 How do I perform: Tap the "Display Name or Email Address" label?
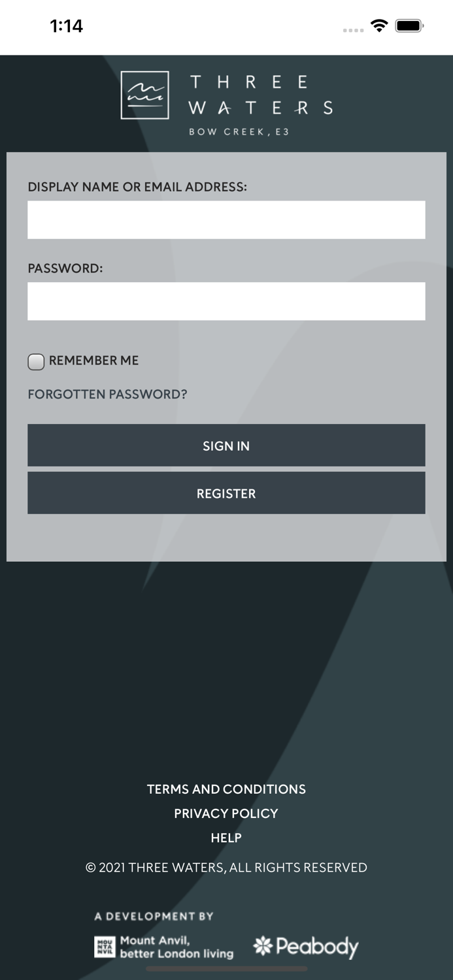point(137,187)
